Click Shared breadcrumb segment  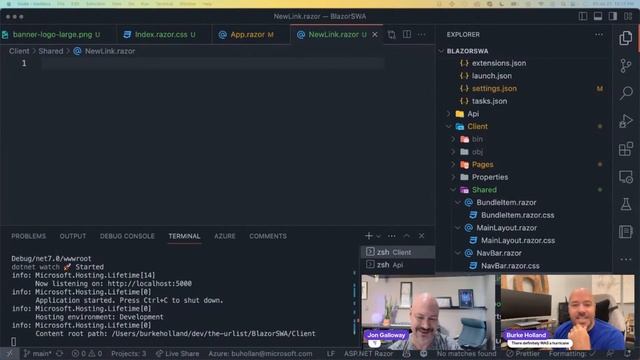tap(51, 51)
